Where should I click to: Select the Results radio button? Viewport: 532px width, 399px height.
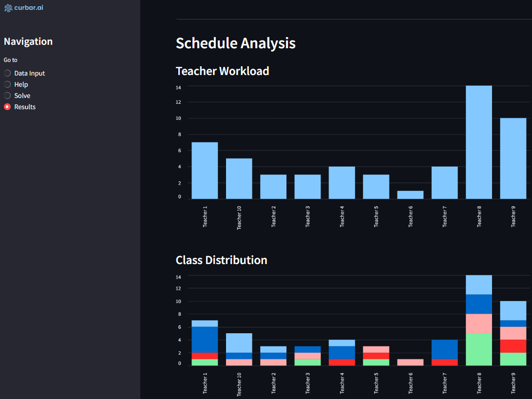click(x=7, y=107)
